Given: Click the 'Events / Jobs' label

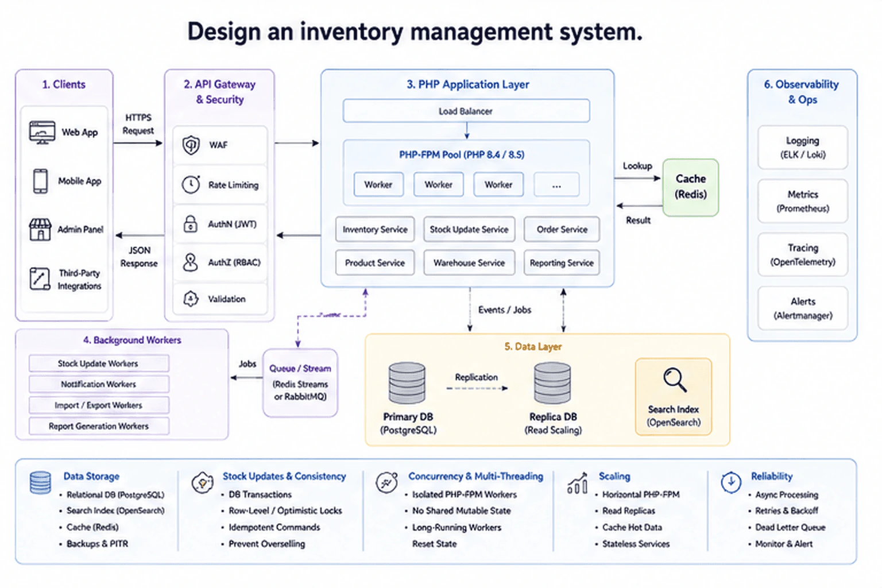Looking at the screenshot, I should pos(505,310).
